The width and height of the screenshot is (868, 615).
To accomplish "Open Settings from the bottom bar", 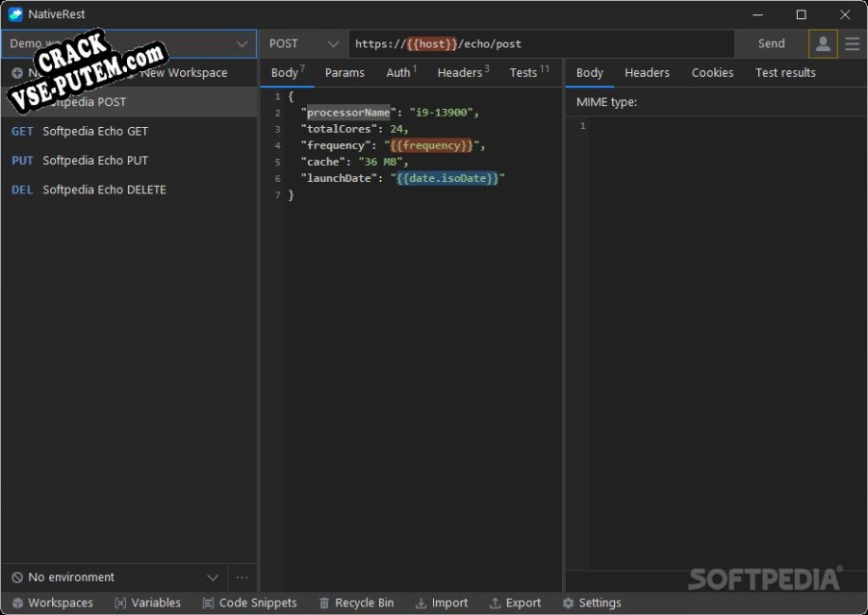I will (592, 602).
